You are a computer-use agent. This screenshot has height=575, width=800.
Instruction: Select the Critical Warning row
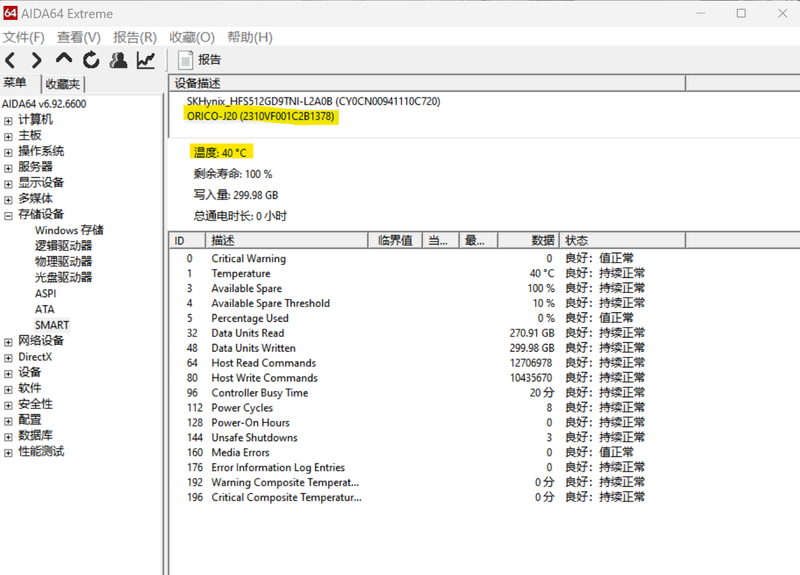[x=427, y=259]
